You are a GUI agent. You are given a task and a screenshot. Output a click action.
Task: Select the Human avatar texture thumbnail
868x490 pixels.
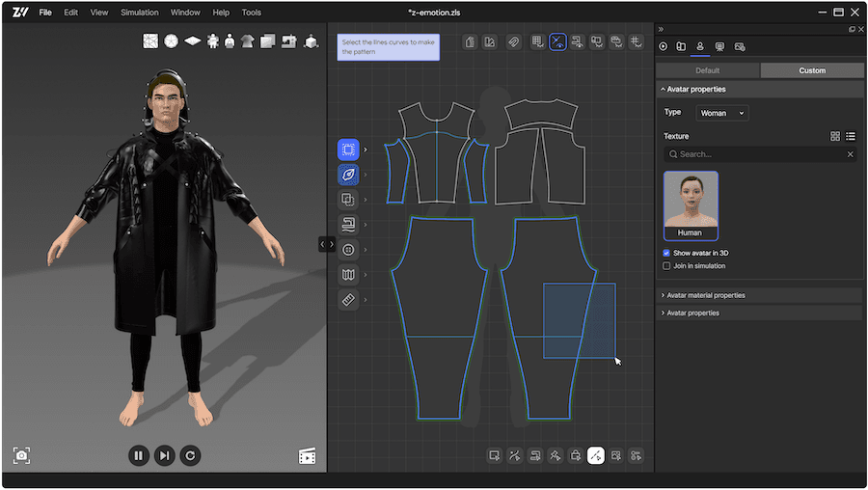coord(691,205)
